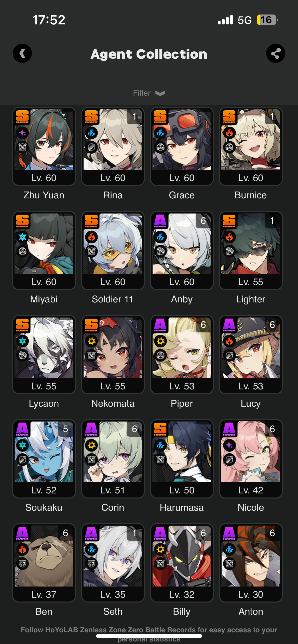Viewport: 298px width, 644px height.
Task: Tap the back arrow button
Action: (x=22, y=53)
